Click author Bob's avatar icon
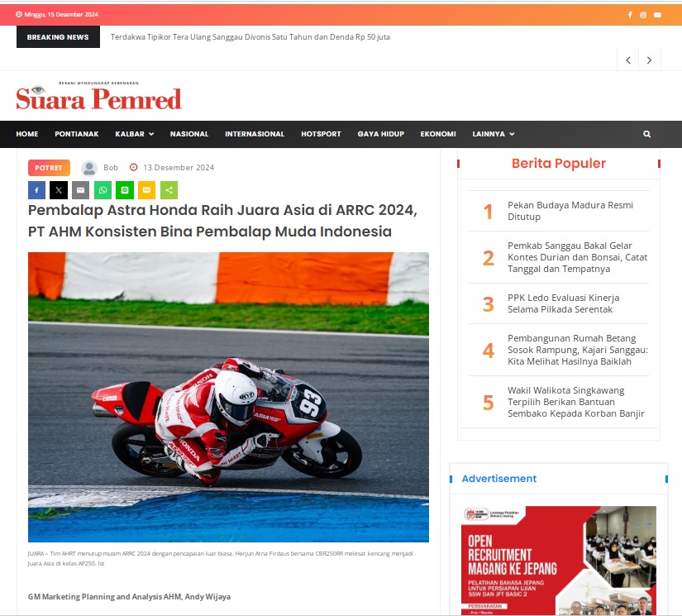The width and height of the screenshot is (682, 616). tap(89, 168)
